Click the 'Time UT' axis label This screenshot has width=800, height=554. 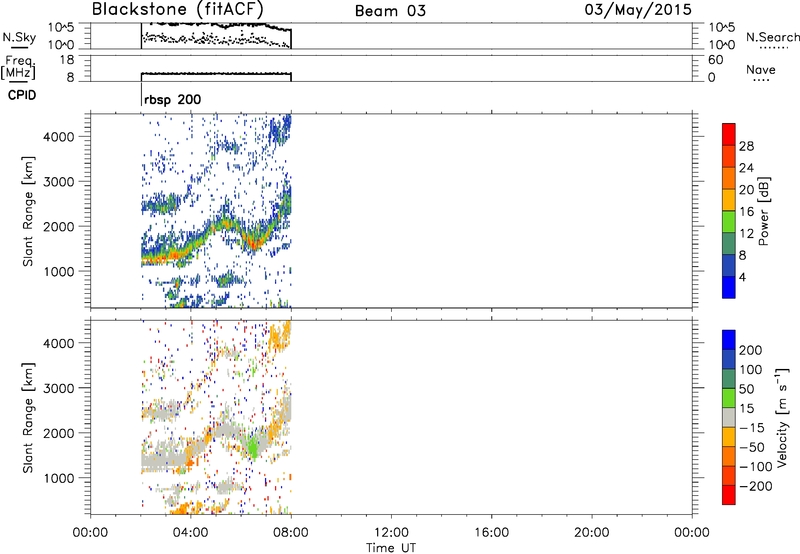[x=391, y=548]
